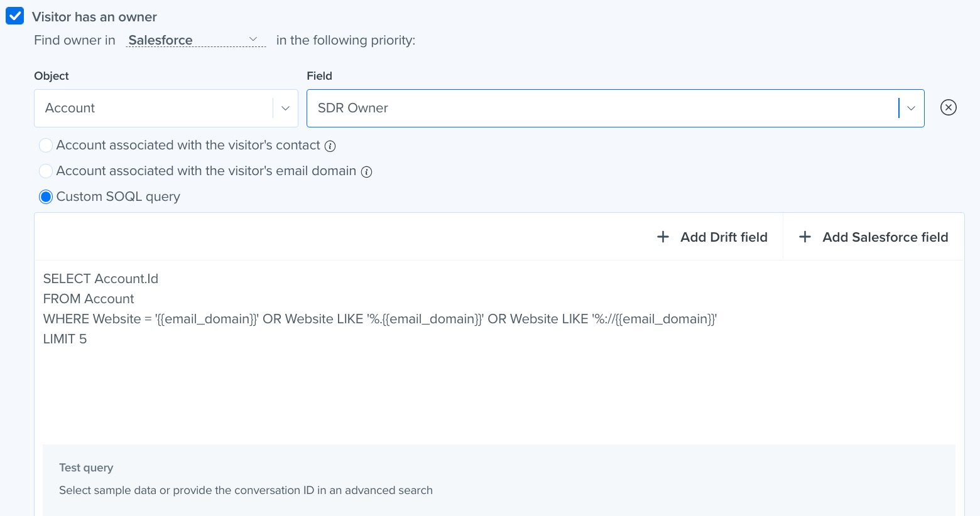
Task: Click the SELECT Account.Id query line
Action: click(101, 279)
